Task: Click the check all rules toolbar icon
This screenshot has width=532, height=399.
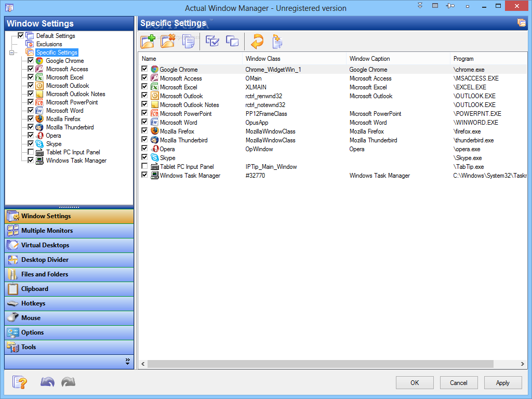Action: [212, 41]
